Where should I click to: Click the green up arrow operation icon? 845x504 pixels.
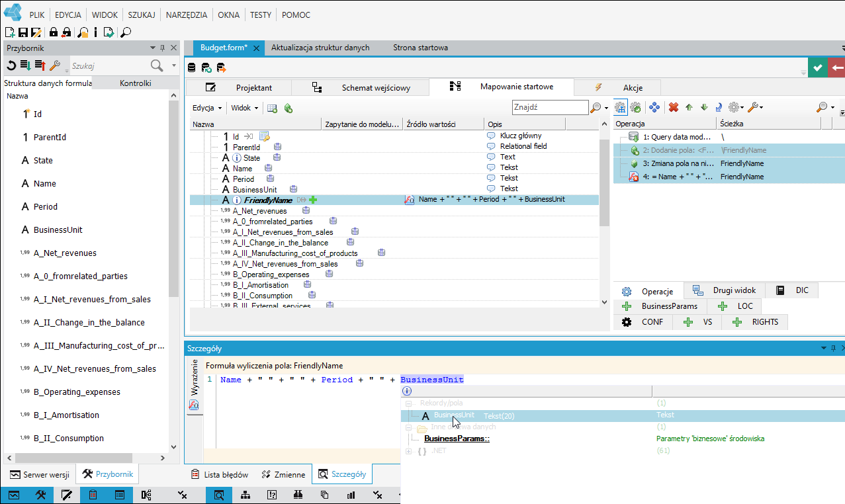coord(689,107)
